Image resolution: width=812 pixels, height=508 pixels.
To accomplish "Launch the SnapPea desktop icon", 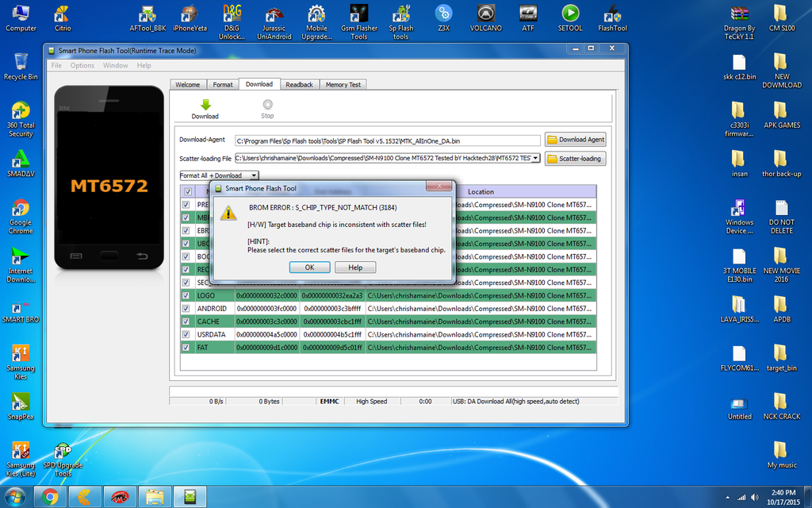I will pos(21,407).
